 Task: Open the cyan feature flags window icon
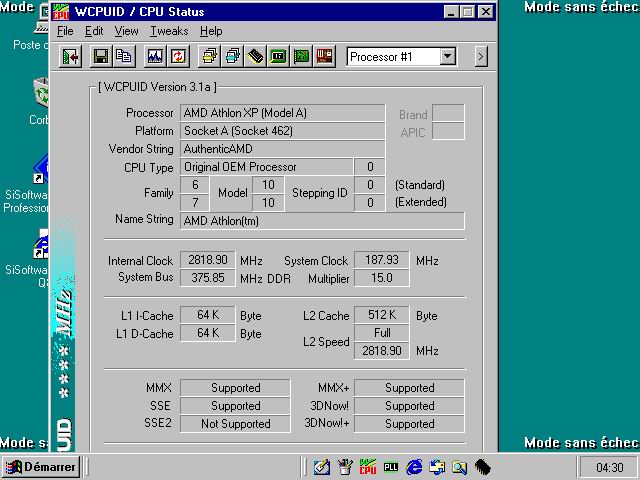[x=232, y=56]
